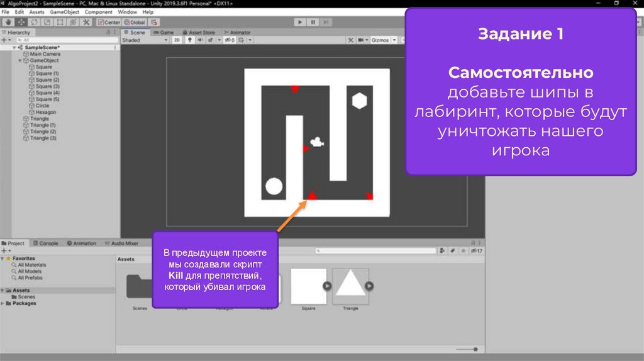Search by label icon in Project
644x361 pixels.
tap(453, 250)
